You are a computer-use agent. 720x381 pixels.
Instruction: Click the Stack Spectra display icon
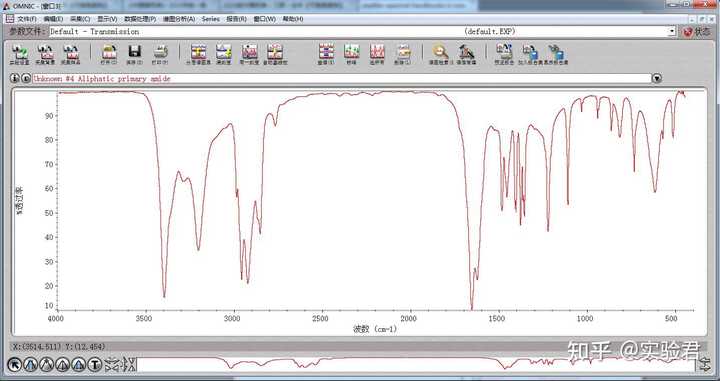(x=198, y=54)
